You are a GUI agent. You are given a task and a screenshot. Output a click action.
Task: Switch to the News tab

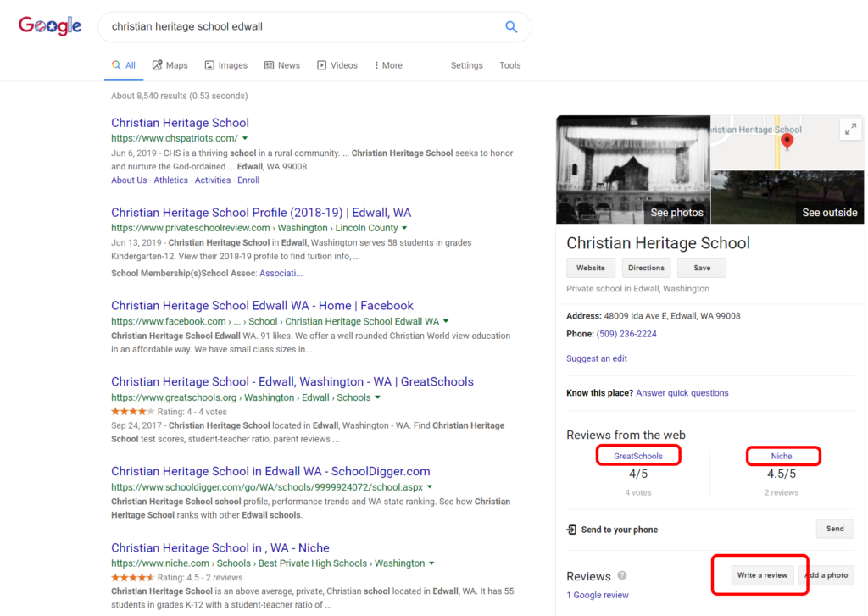pos(282,65)
